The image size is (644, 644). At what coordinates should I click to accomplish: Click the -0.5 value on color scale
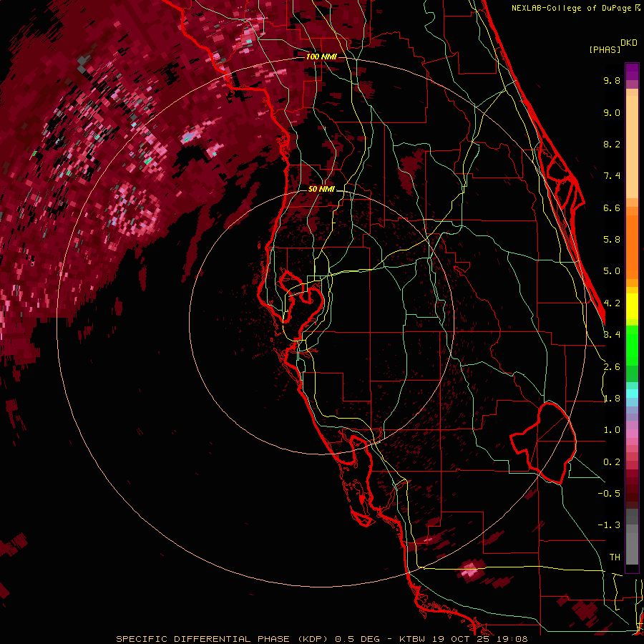(609, 494)
